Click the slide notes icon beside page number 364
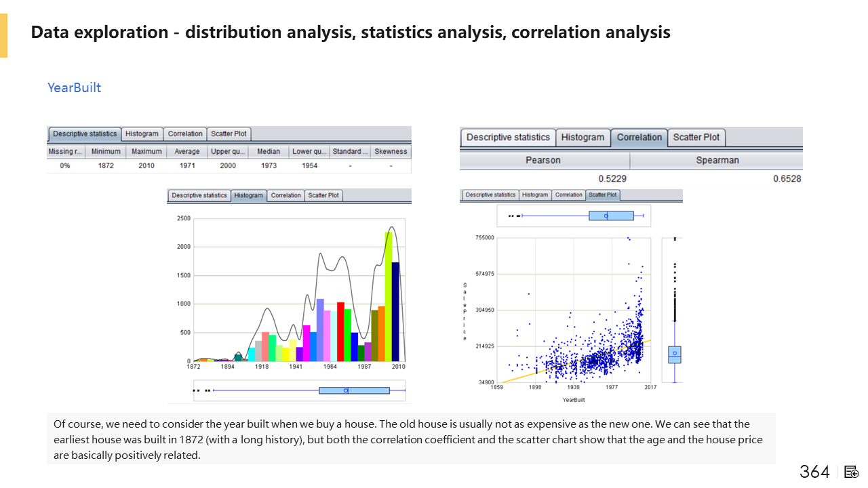Viewport: 868px width, 488px height. 852,472
